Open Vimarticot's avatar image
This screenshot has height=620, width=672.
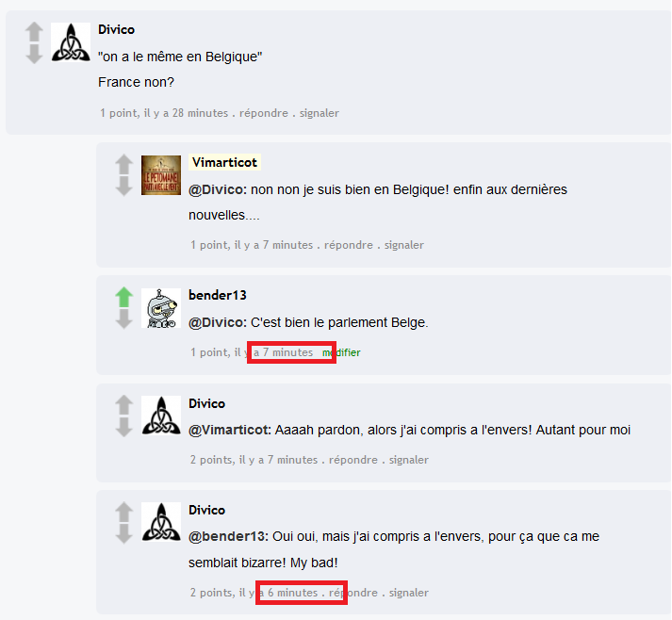tap(161, 175)
